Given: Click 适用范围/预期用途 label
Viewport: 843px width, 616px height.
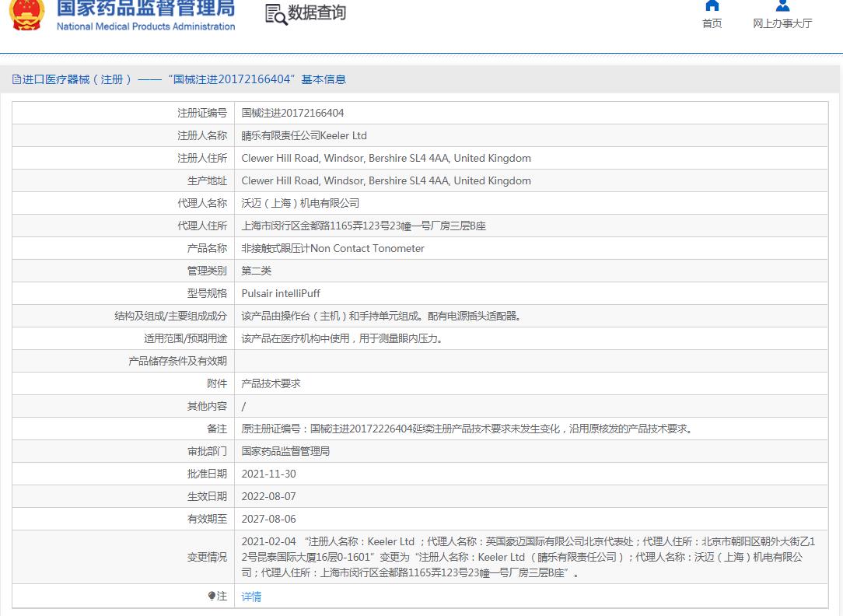Looking at the screenshot, I should tap(186, 338).
